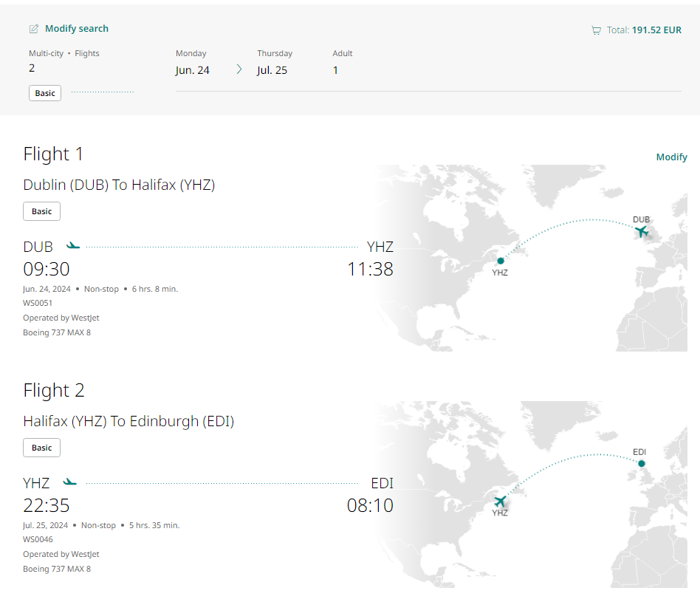Click Jun. 24, 2024 in Flight 1 details
700x602 pixels.
pos(47,289)
